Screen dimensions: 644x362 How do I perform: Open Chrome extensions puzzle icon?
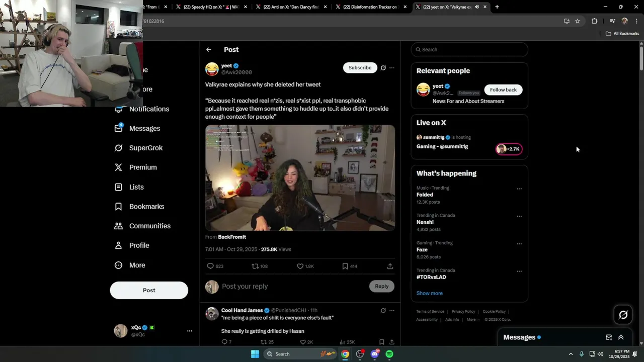[595, 21]
